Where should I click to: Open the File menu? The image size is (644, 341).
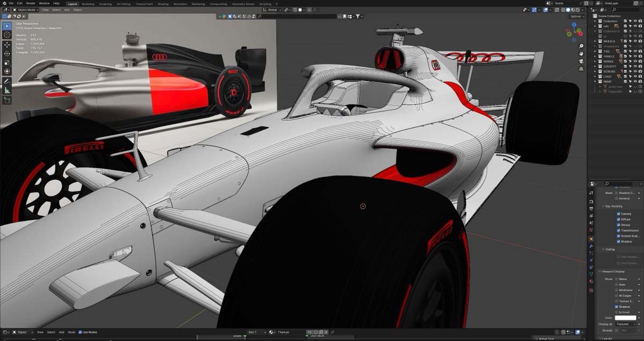coord(11,3)
